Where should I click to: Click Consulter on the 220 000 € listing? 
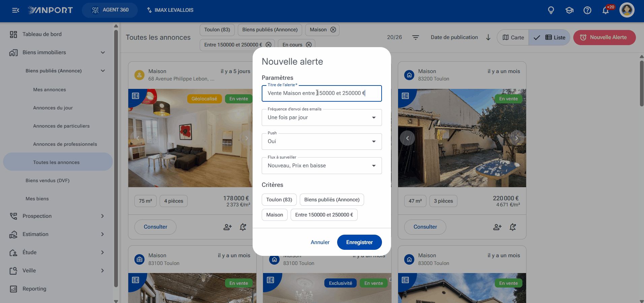tap(425, 227)
